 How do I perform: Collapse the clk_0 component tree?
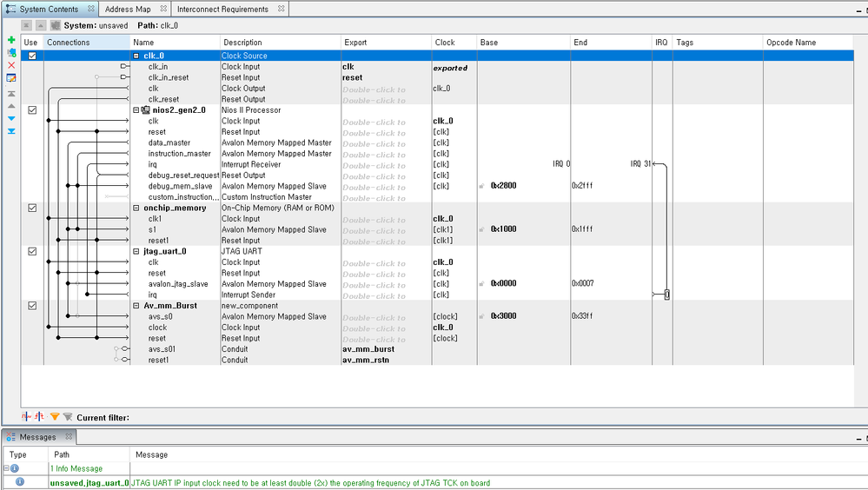136,56
